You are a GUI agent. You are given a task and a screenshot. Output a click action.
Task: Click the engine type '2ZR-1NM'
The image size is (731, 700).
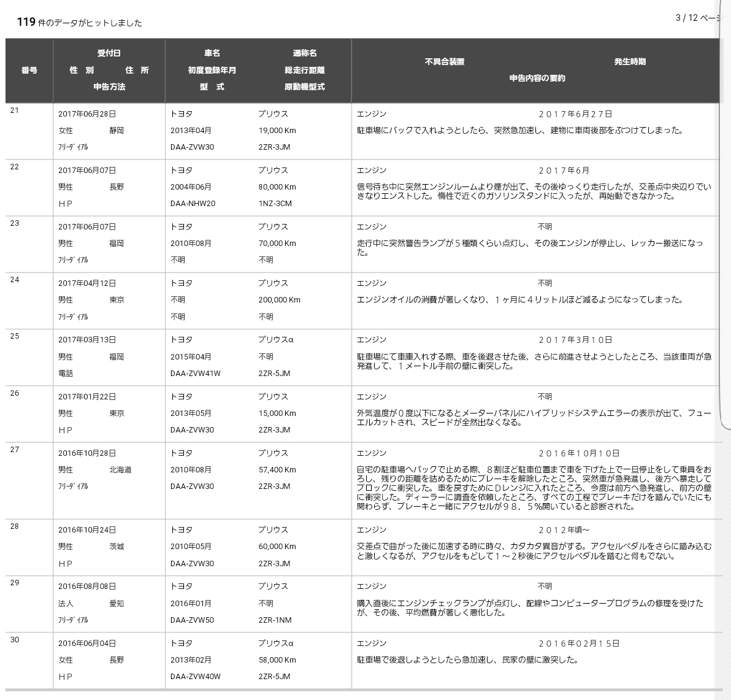click(x=275, y=620)
